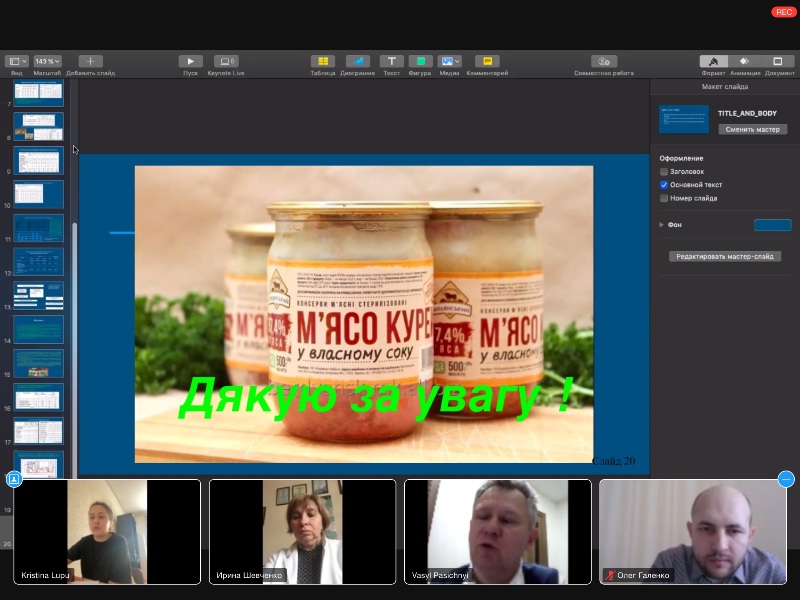Insert a table with Таблица icon
The width and height of the screenshot is (800, 600).
click(322, 61)
